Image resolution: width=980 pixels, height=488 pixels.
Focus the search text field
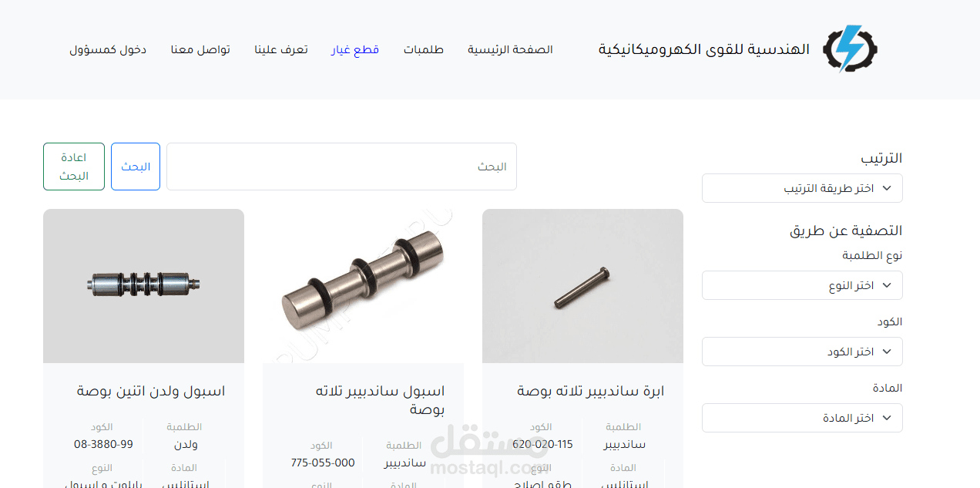tap(341, 167)
